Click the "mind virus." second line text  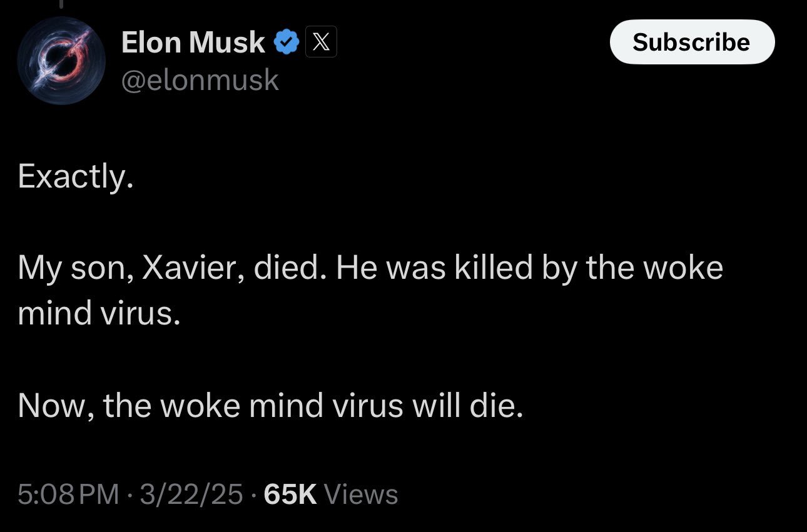pos(99,314)
